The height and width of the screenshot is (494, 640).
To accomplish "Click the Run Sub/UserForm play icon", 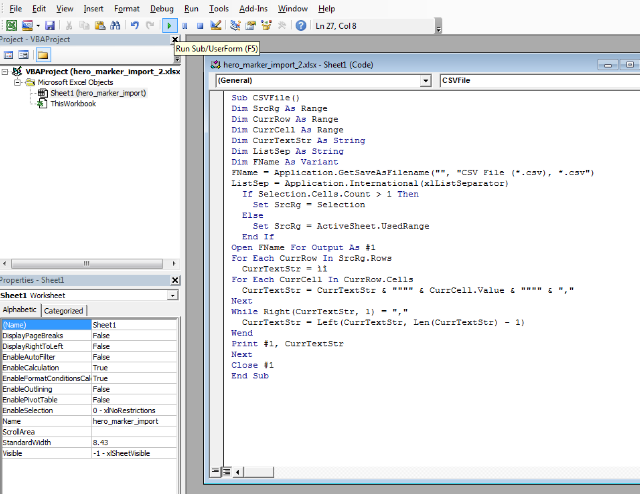I will point(169,24).
